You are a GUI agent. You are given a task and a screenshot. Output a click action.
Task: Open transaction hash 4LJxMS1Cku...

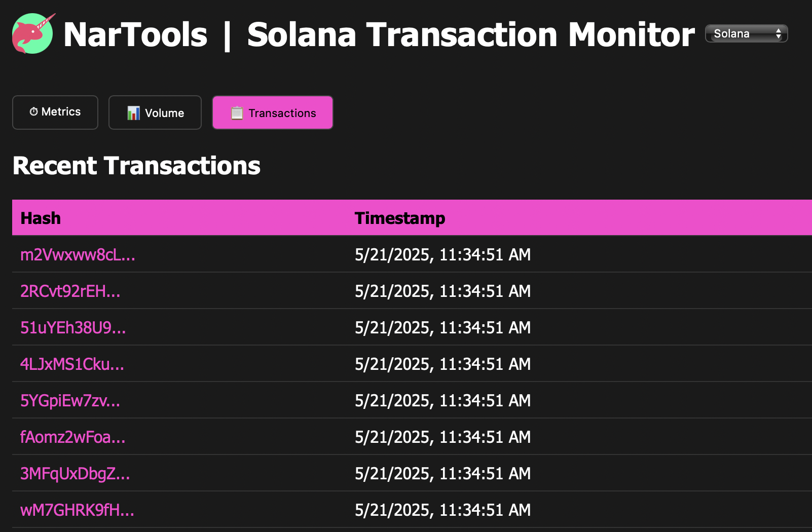pos(72,364)
